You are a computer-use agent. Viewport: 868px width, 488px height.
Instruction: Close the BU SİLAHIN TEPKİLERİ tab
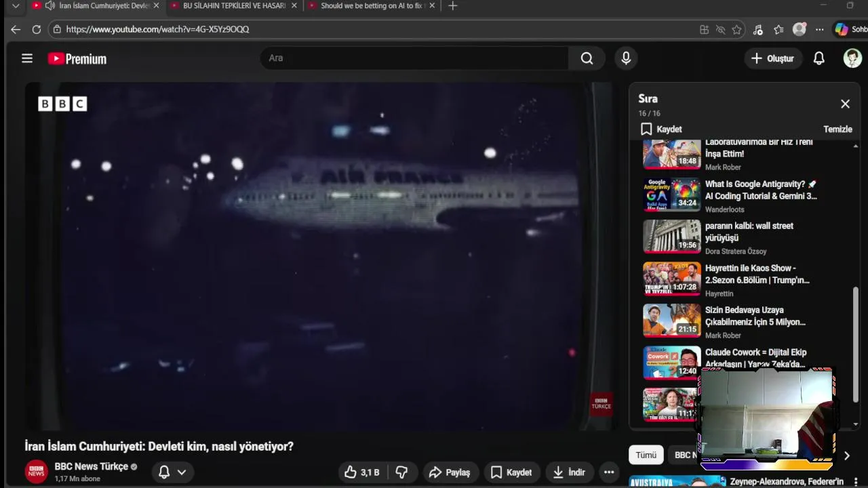point(293,6)
